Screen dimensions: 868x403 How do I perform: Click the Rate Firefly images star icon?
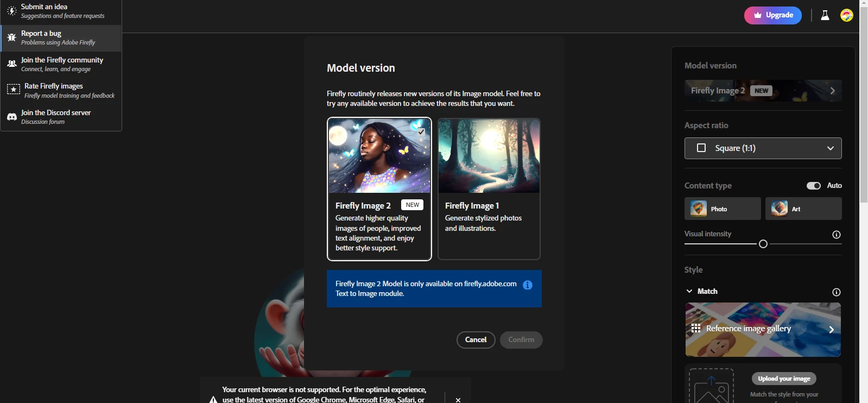coord(13,89)
